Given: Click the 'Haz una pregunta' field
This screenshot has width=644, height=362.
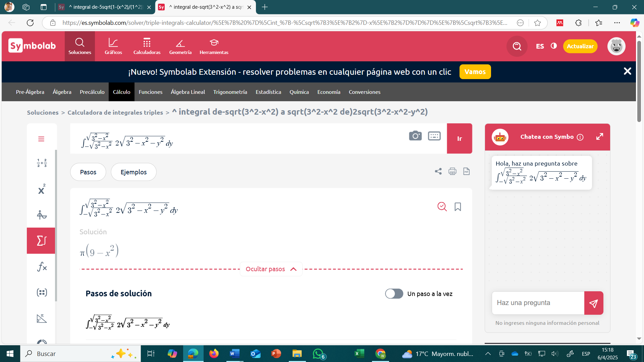Looking at the screenshot, I should point(538,303).
